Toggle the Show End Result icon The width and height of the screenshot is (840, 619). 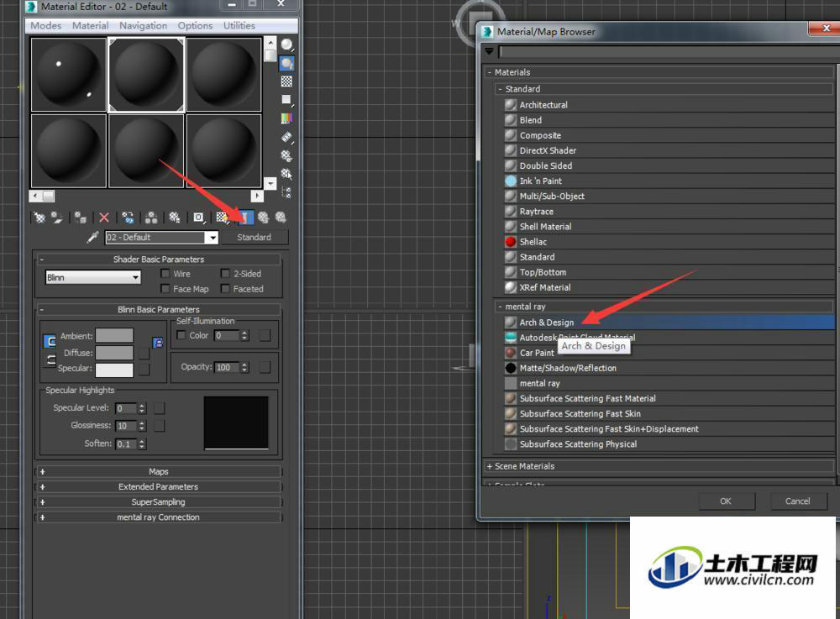click(x=245, y=218)
